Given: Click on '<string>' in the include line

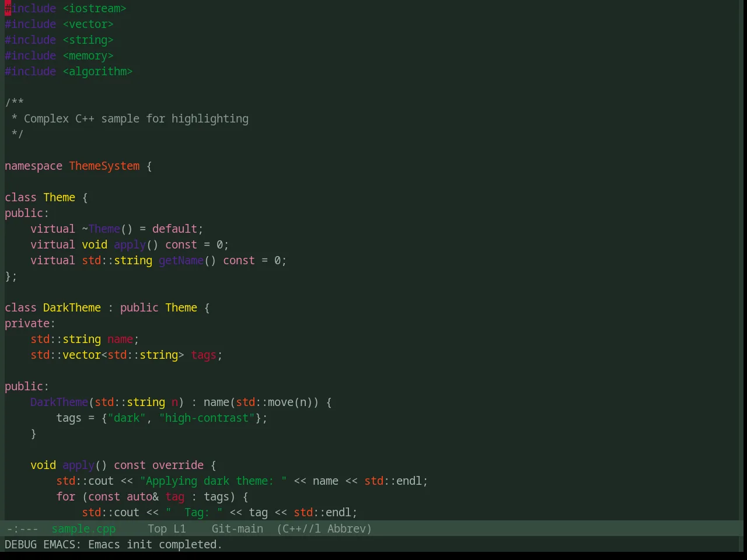Looking at the screenshot, I should pos(88,40).
